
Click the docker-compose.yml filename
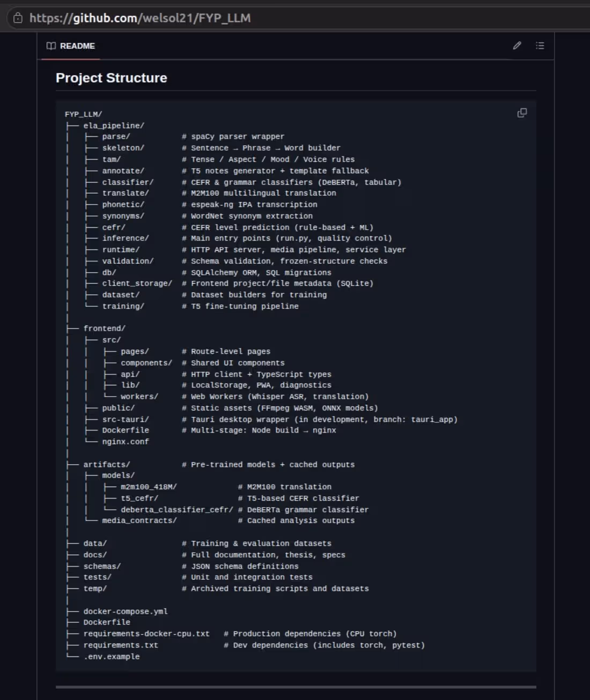tap(126, 611)
